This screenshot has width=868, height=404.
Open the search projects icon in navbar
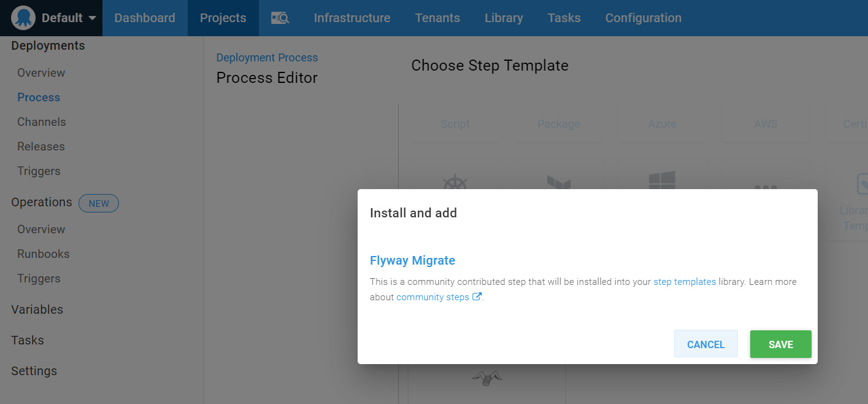[x=280, y=18]
